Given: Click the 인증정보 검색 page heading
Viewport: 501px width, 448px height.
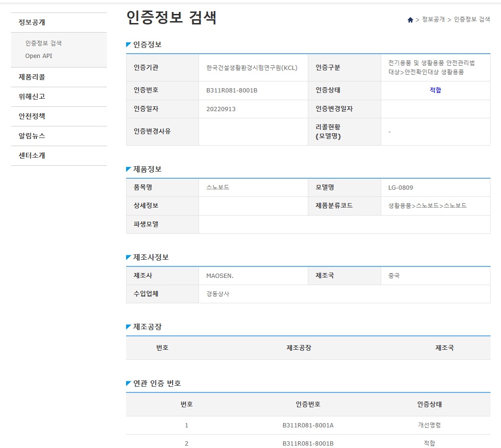Looking at the screenshot, I should [172, 17].
